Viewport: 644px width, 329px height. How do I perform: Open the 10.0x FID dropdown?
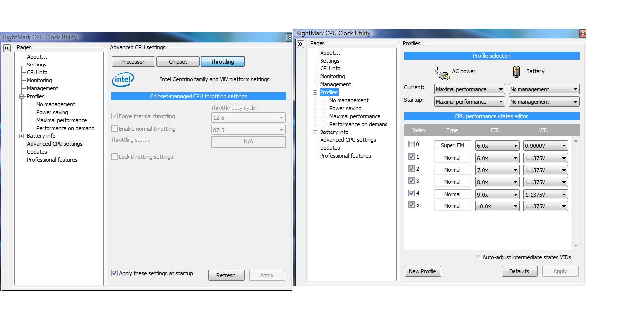tap(497, 206)
